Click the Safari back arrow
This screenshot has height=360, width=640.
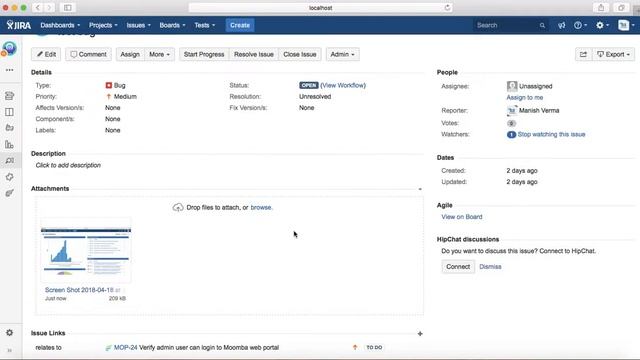[38, 8]
